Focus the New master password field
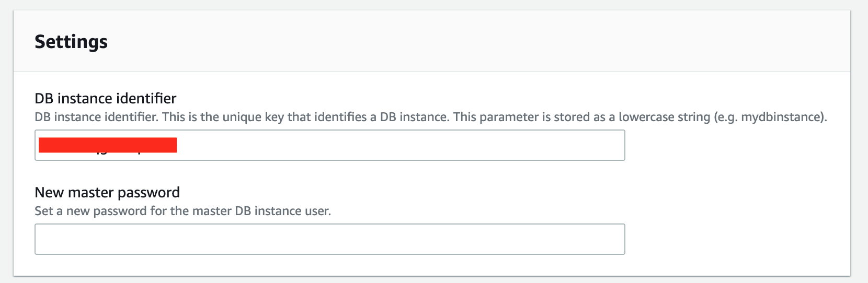 329,239
